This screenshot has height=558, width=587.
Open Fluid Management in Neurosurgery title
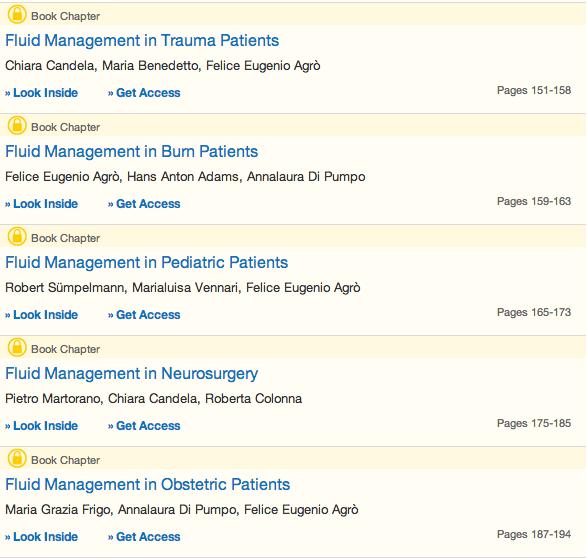tap(131, 374)
